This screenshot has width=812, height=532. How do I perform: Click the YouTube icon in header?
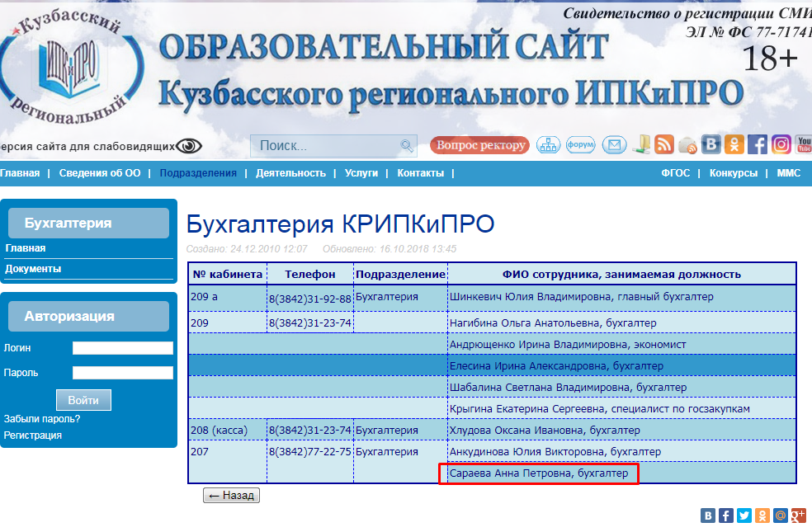click(x=803, y=145)
